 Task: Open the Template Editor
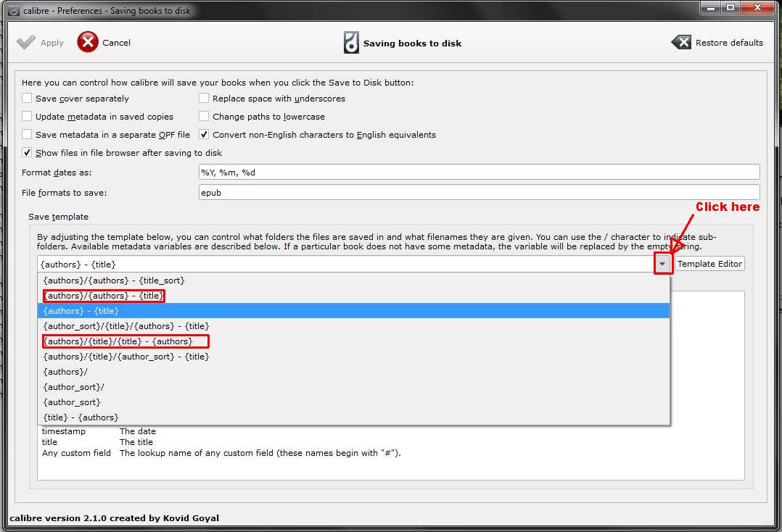pos(709,264)
